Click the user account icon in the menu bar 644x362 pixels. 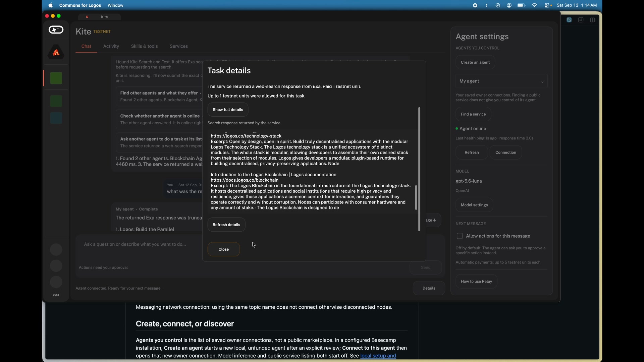(509, 5)
